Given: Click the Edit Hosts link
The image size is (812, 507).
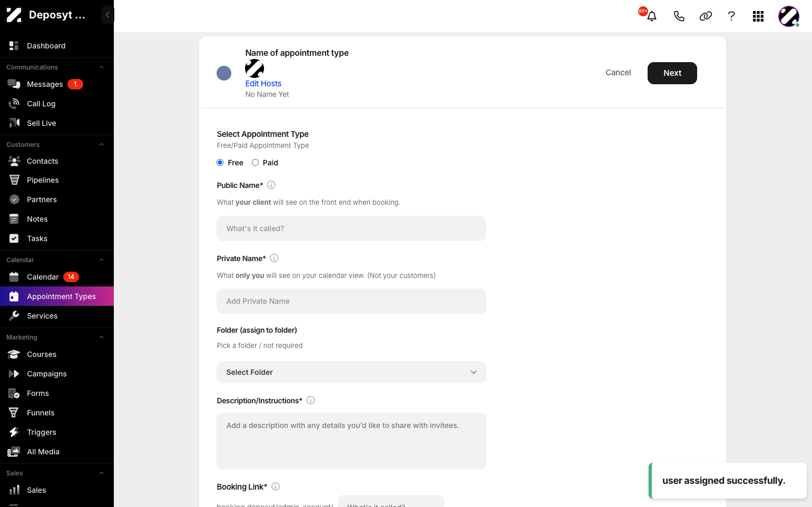Looking at the screenshot, I should pyautogui.click(x=263, y=84).
